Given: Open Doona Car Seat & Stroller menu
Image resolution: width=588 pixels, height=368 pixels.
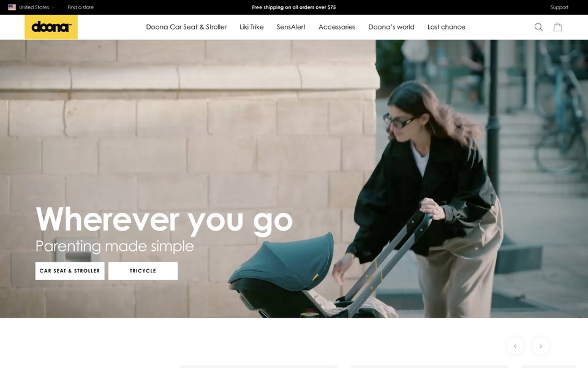Looking at the screenshot, I should click(186, 27).
